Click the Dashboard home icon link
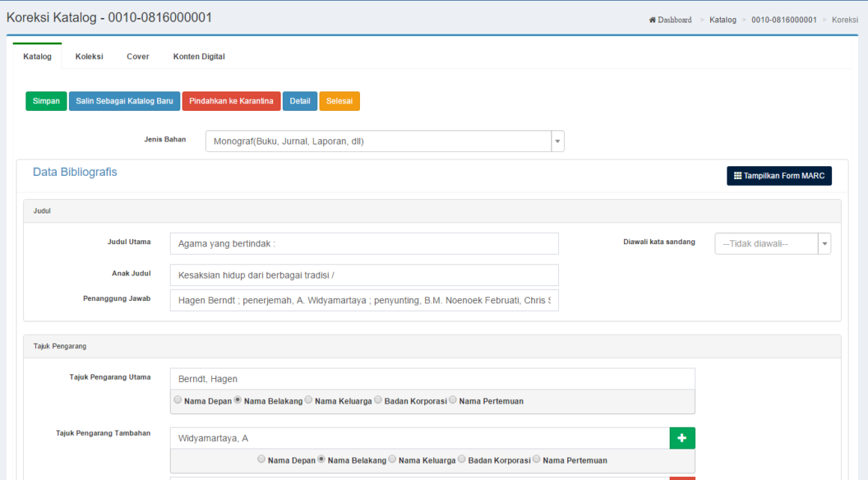Viewport: 868px width, 480px height. click(670, 19)
